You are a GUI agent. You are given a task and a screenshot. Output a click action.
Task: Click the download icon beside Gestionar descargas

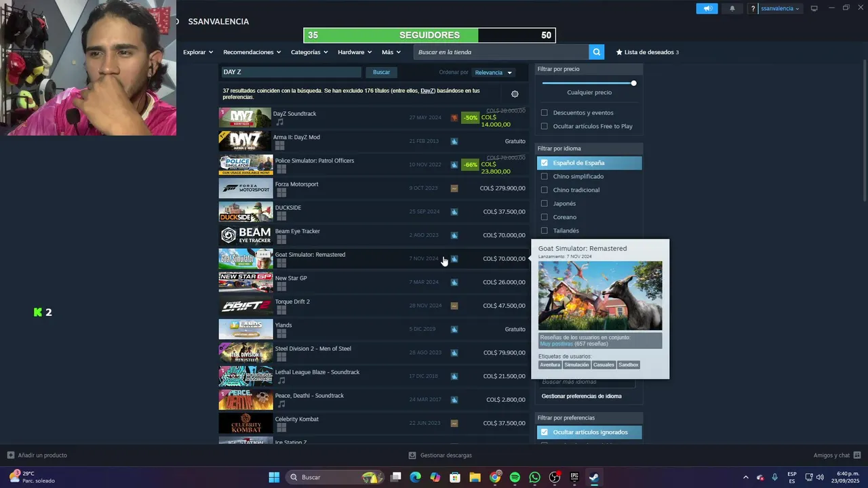(x=412, y=455)
